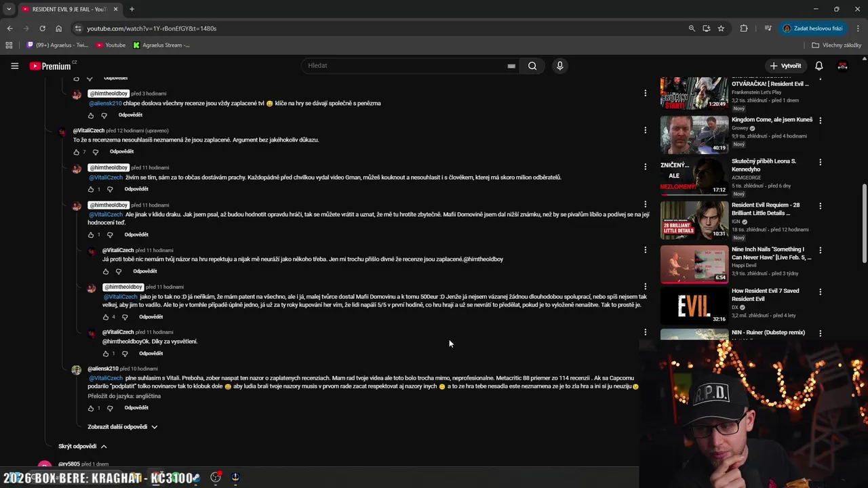Click Zadat heslovou frázi profile button
Viewport: 868px width, 488px height.
point(812,28)
